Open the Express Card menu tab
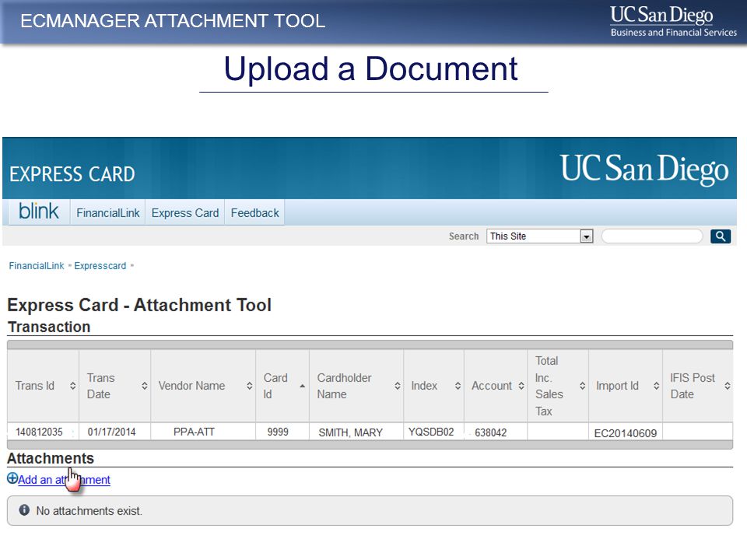 point(185,213)
